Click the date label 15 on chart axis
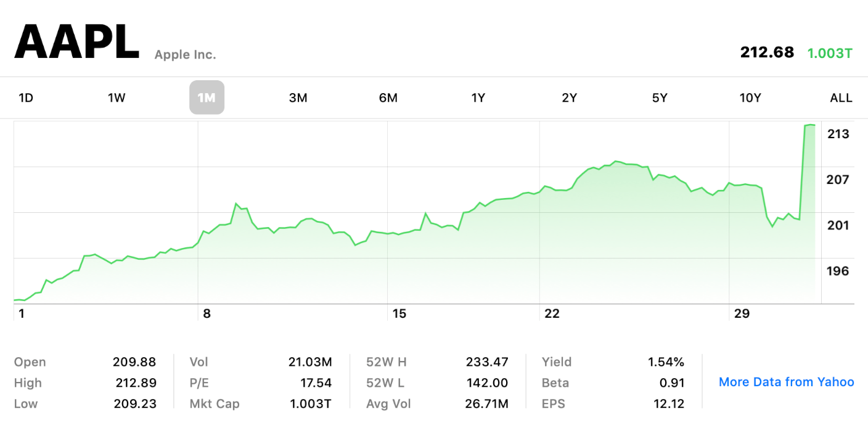868x443 pixels. click(399, 313)
